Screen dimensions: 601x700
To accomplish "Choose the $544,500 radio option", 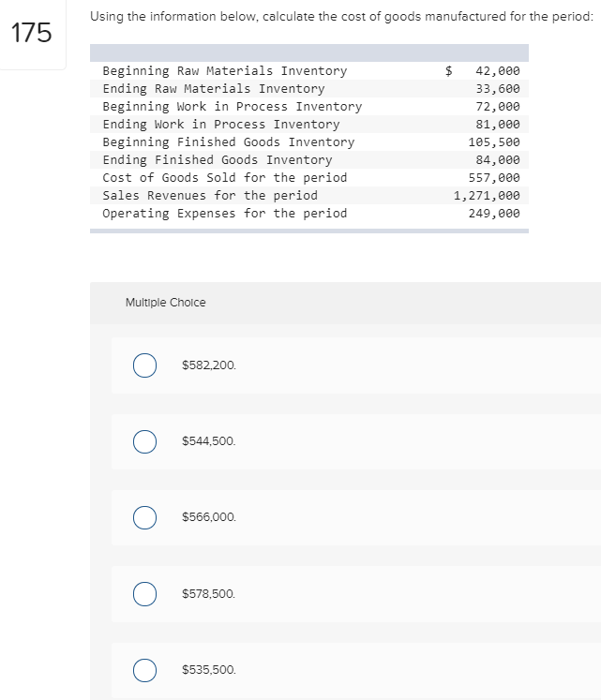I will point(143,440).
